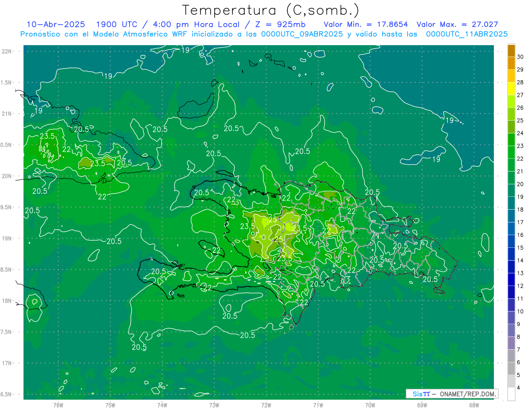Viewport: 532px width, 411px height.
Task: Click the legend label '16'
Action: tap(520, 235)
